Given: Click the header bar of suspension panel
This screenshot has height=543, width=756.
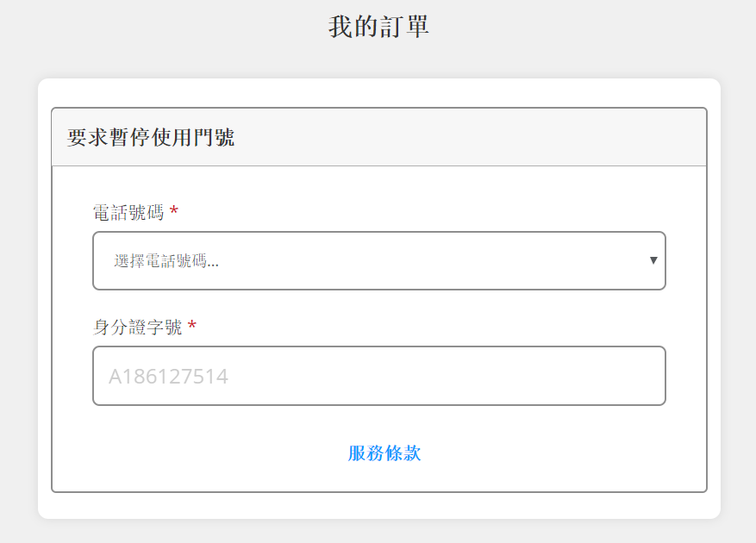Looking at the screenshot, I should click(379, 137).
